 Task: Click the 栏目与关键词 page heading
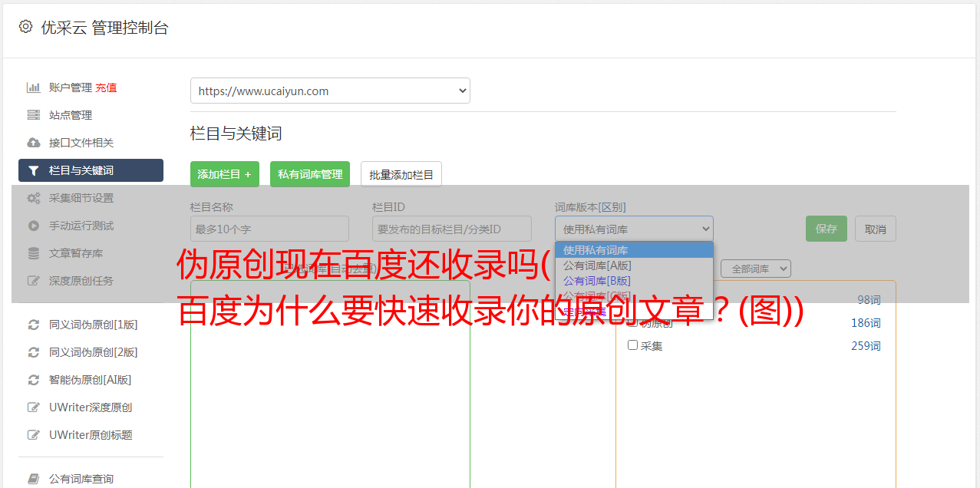pyautogui.click(x=236, y=134)
